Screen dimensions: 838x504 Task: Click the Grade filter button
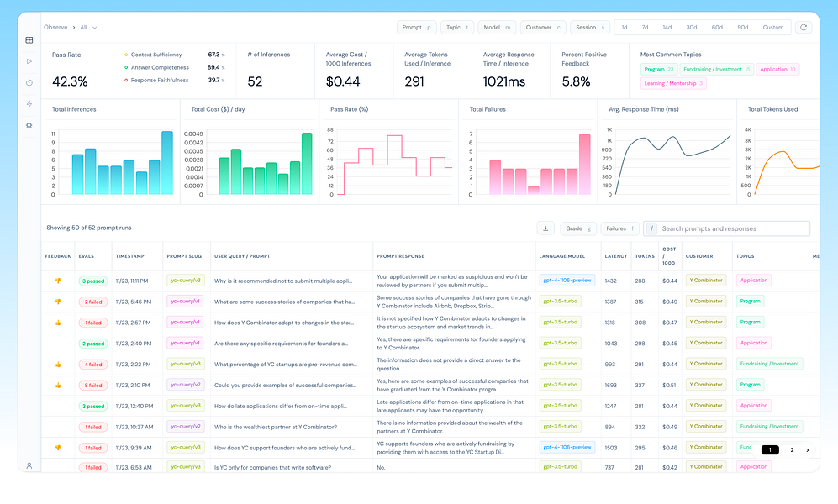pyautogui.click(x=578, y=228)
